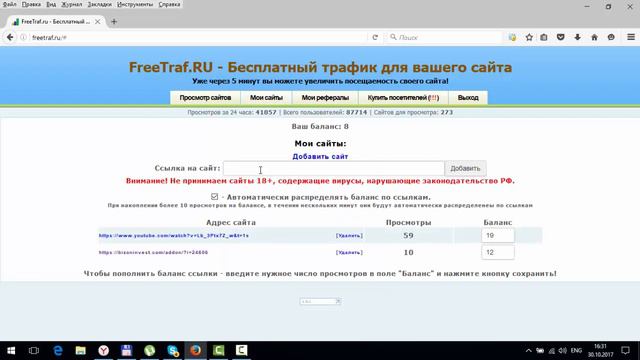This screenshot has height=360, width=640.
Task: Click views count 10 for bisoninvest row
Action: coord(408,252)
